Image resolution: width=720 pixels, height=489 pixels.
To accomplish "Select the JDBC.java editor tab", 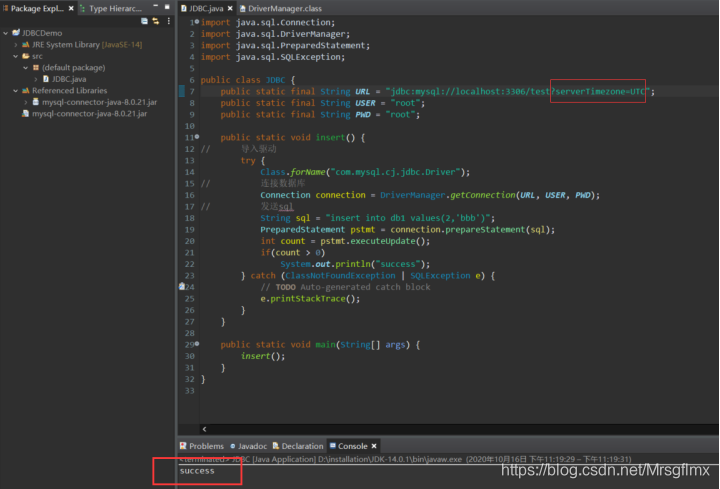I will point(206,8).
